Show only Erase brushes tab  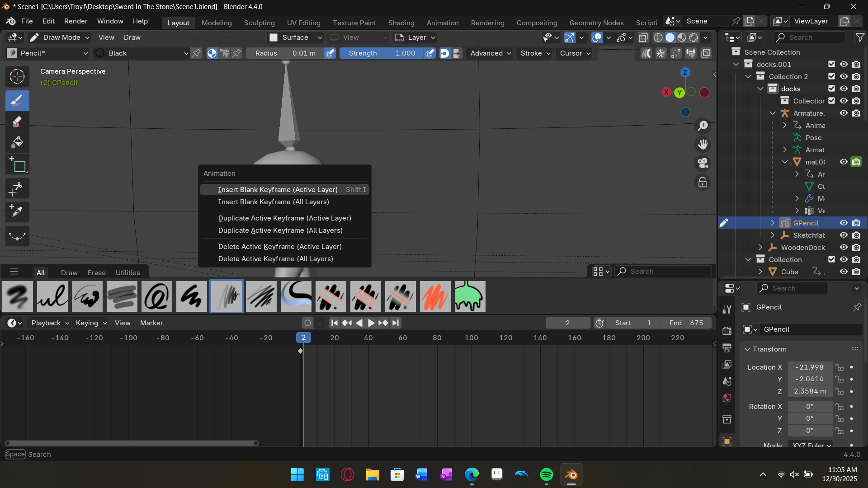pos(96,272)
